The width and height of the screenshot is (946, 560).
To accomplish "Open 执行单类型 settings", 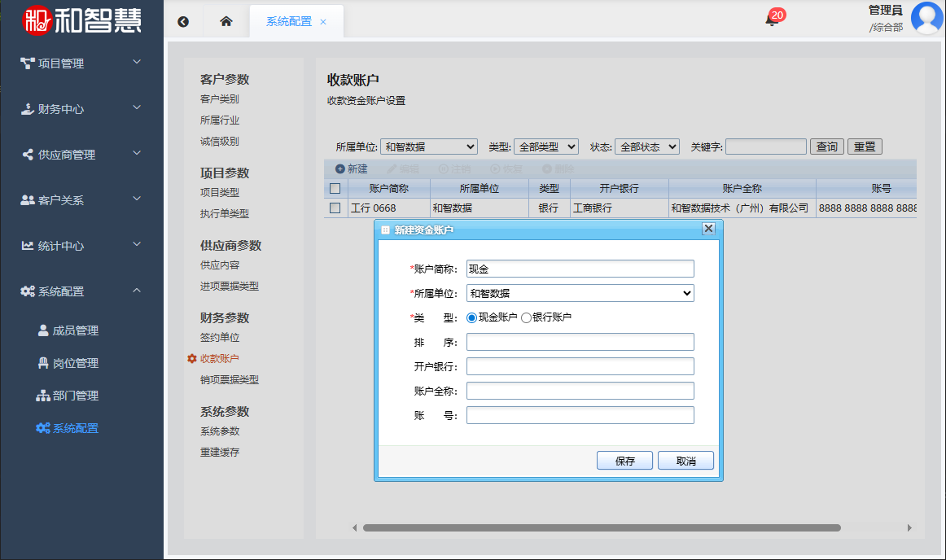I will (x=225, y=213).
